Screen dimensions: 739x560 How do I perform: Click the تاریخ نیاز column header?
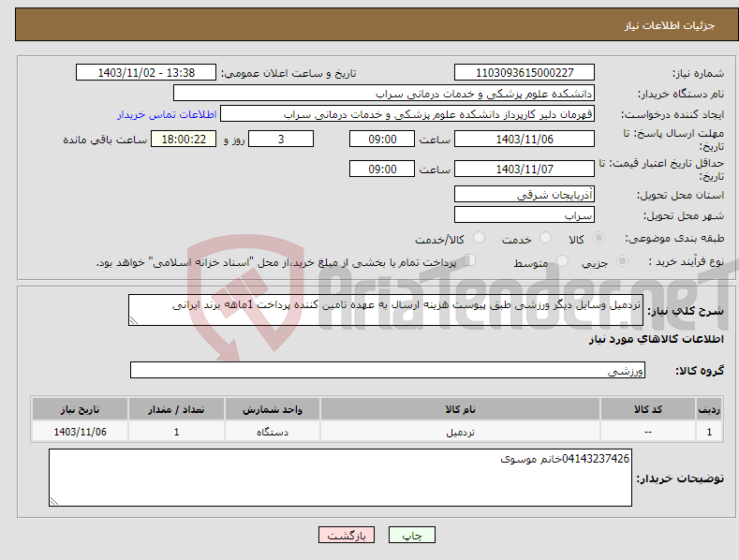[x=81, y=409]
